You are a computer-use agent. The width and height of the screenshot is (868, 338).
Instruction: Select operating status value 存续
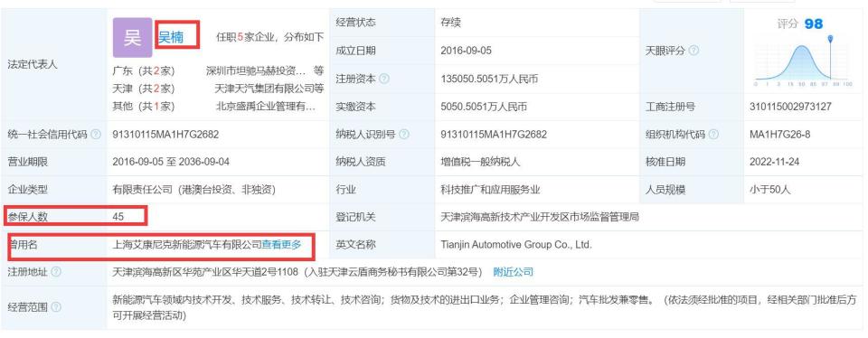450,23
